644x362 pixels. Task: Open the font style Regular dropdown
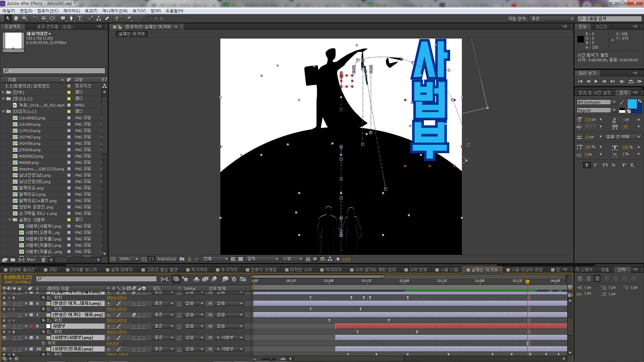[x=614, y=110]
